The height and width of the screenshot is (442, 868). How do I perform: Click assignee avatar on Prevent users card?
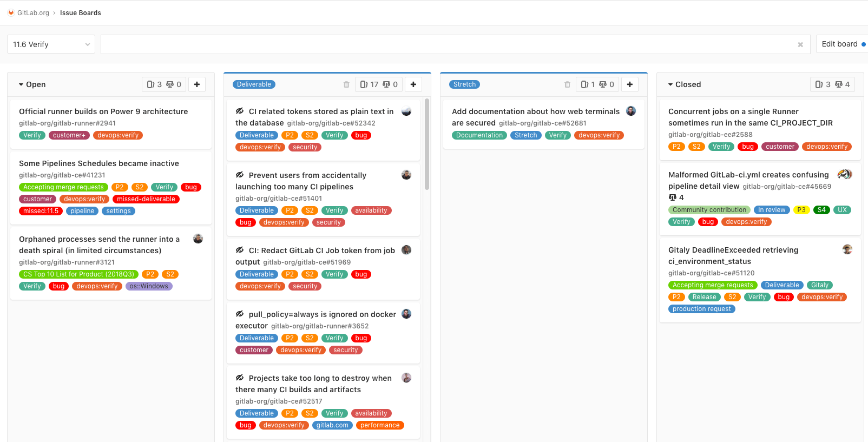(406, 175)
